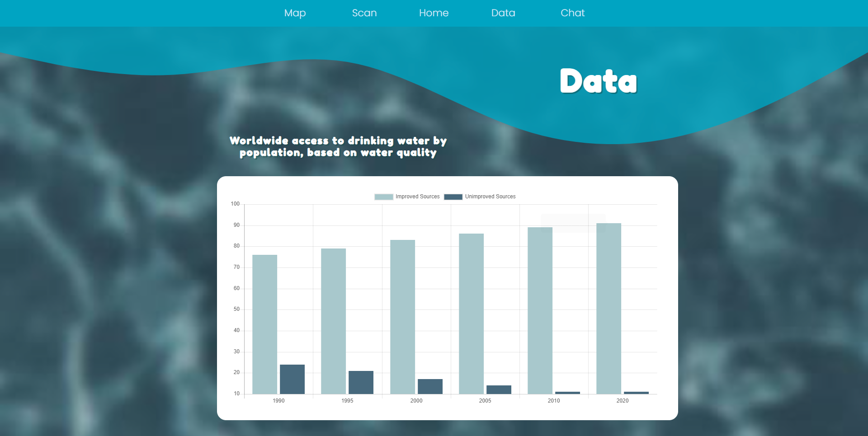868x436 pixels.
Task: Click the 2005 x-axis label
Action: click(x=485, y=401)
